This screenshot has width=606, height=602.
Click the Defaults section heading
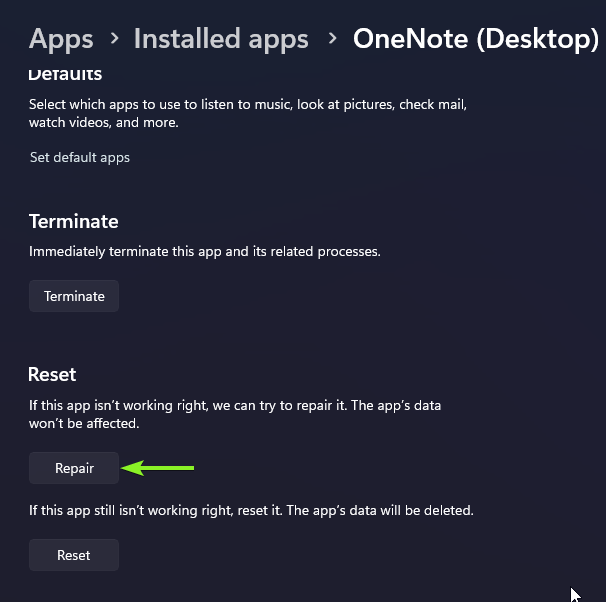coord(66,74)
